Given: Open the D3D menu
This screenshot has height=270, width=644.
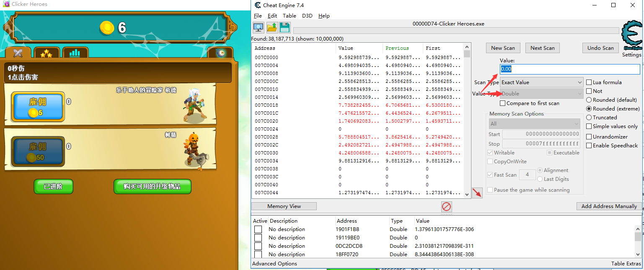Looking at the screenshot, I should click(307, 16).
